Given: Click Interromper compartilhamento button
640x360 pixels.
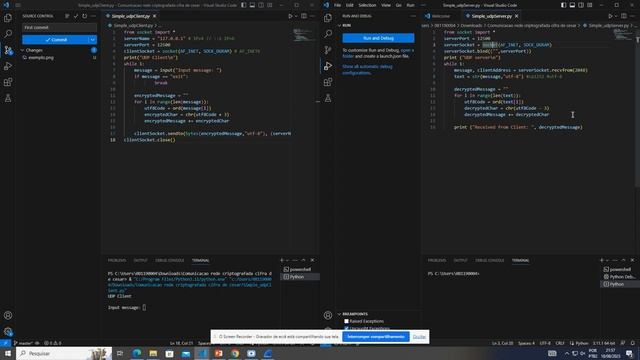Looking at the screenshot, I should [x=376, y=337].
